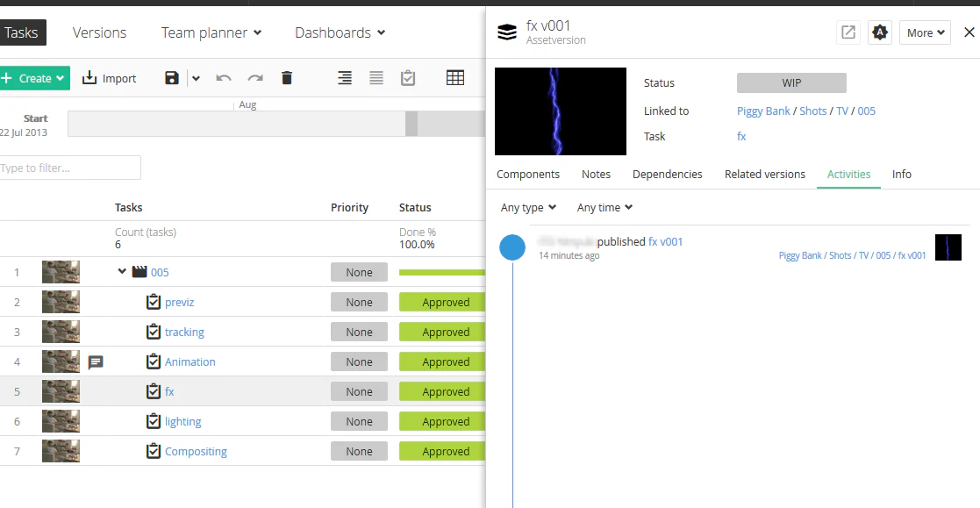Viewport: 980px width, 508px height.
Task: Set the None priority for tracking
Action: (359, 333)
